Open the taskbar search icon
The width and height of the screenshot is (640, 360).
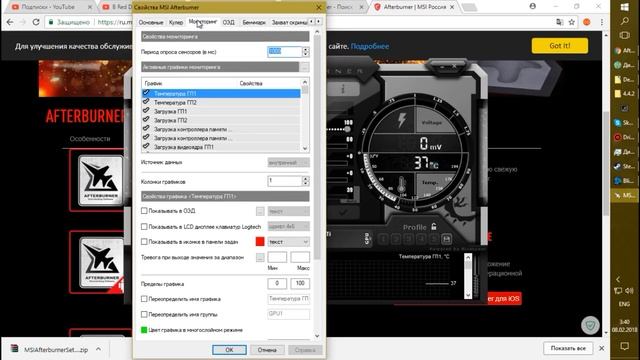pos(624,21)
